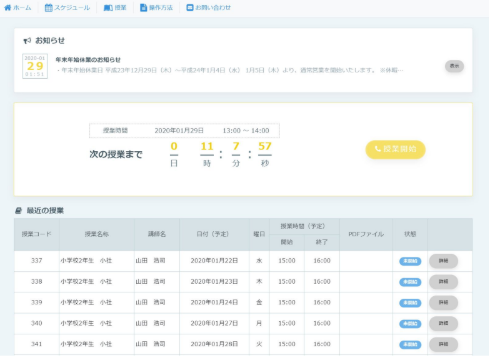Open 詳細 for lesson code 341
This screenshot has height=360, width=489.
pyautogui.click(x=443, y=344)
